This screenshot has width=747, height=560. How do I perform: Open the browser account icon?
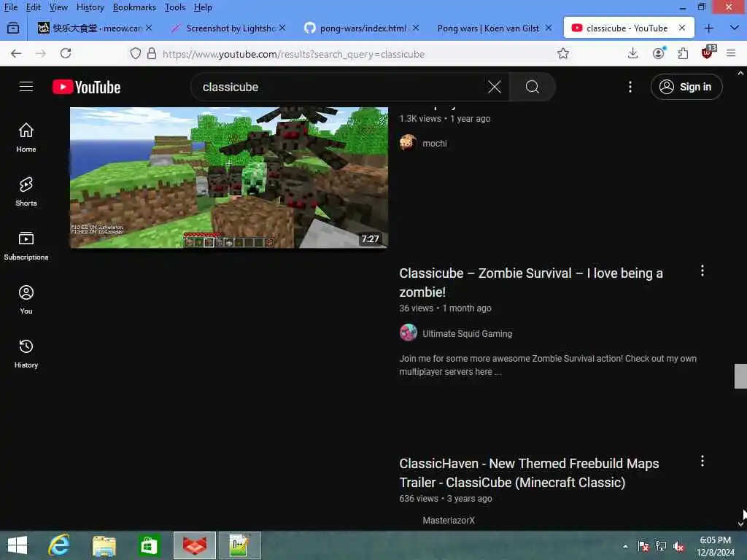coord(659,53)
